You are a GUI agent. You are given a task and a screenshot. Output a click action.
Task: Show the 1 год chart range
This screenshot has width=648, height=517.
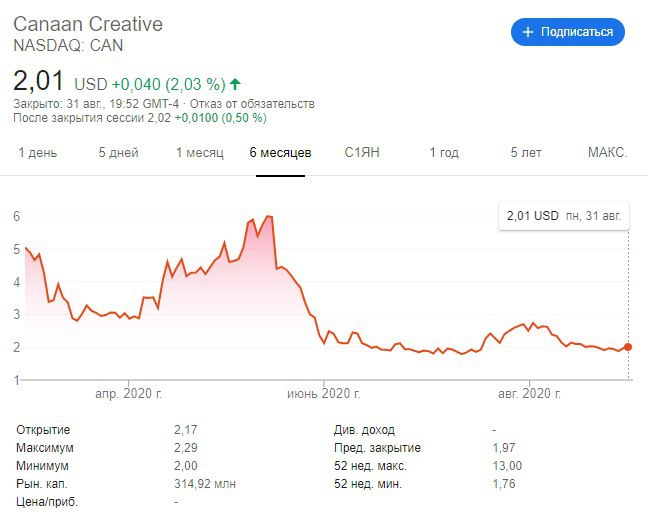[x=444, y=153]
